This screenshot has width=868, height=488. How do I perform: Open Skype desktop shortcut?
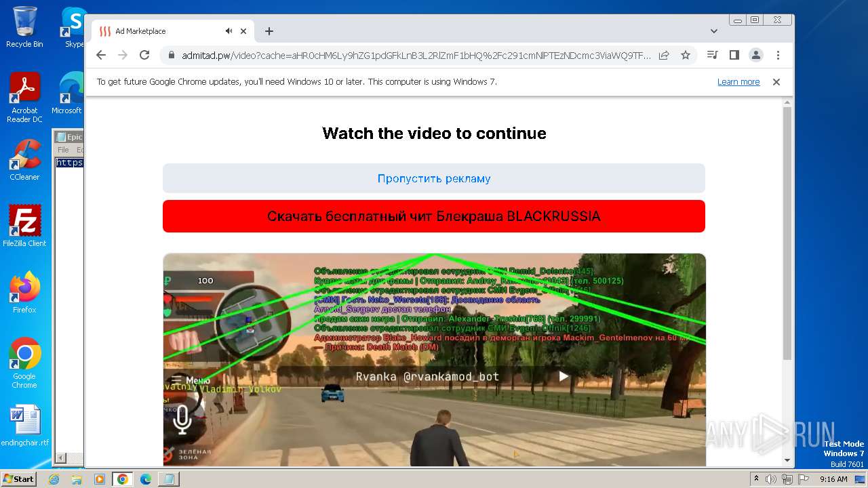pyautogui.click(x=73, y=27)
